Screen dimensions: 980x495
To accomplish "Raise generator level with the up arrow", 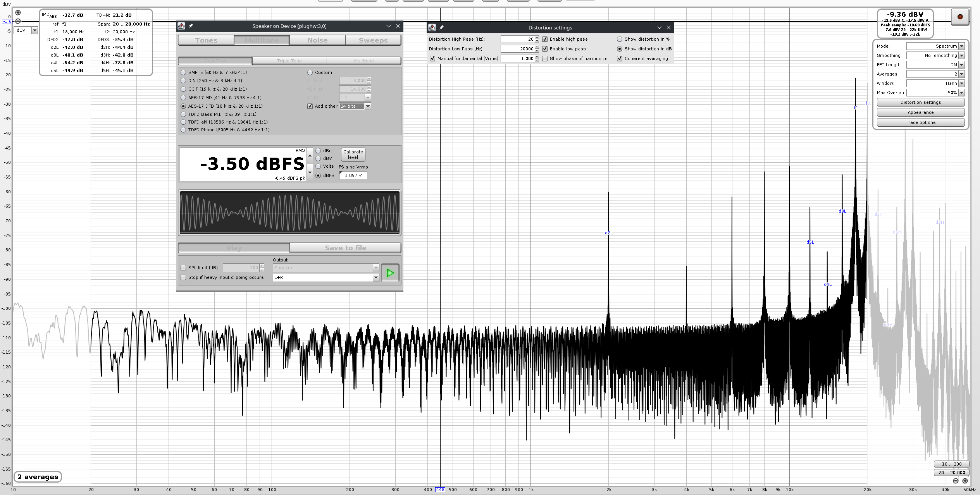I will coord(310,156).
